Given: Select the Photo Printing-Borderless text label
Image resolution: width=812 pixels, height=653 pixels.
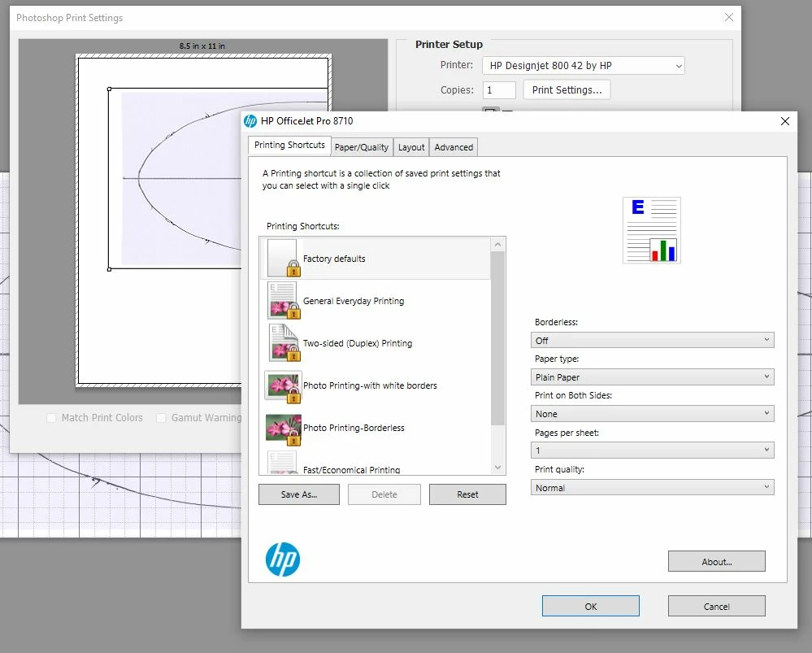Looking at the screenshot, I should (x=354, y=428).
